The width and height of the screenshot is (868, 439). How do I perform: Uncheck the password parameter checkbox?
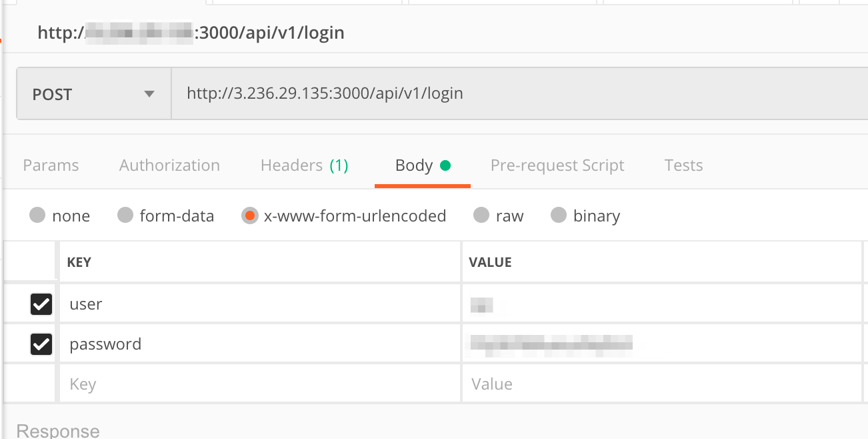click(41, 344)
